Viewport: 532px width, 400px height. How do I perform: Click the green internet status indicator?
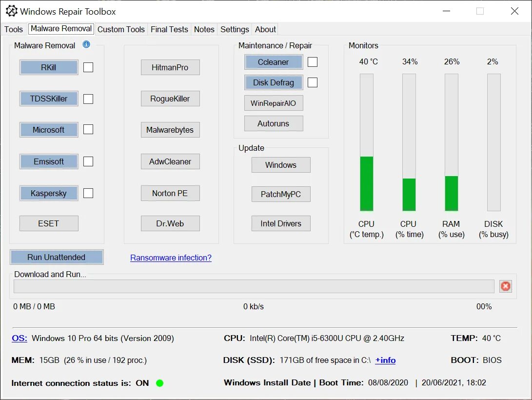click(x=159, y=383)
